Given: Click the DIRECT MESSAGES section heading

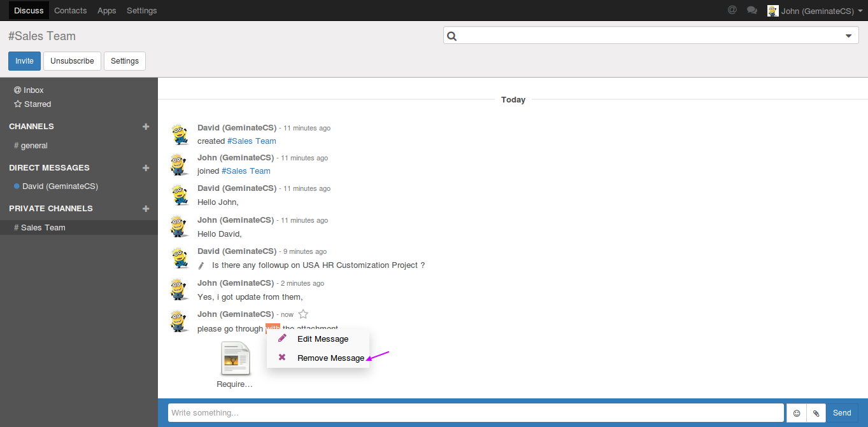Looking at the screenshot, I should coord(49,168).
